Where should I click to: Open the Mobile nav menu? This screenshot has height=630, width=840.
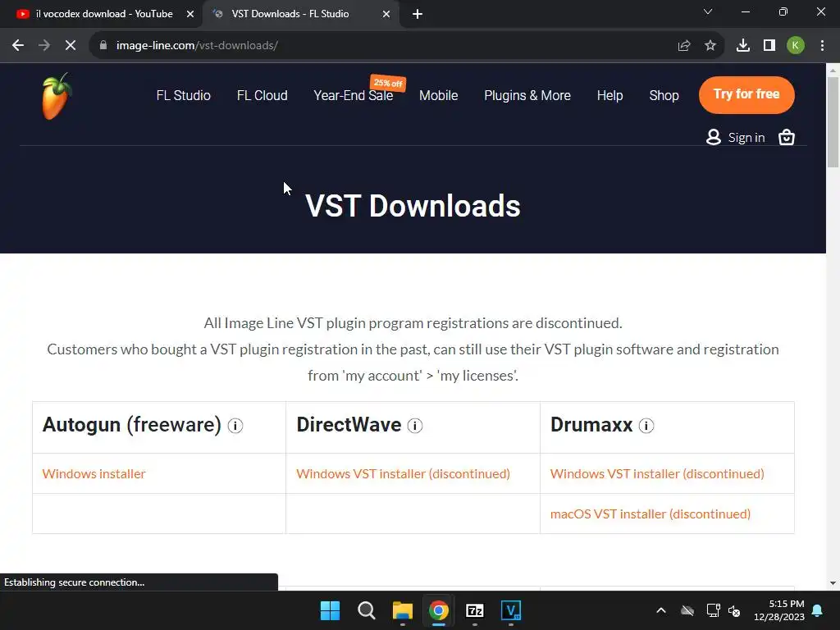pyautogui.click(x=438, y=95)
